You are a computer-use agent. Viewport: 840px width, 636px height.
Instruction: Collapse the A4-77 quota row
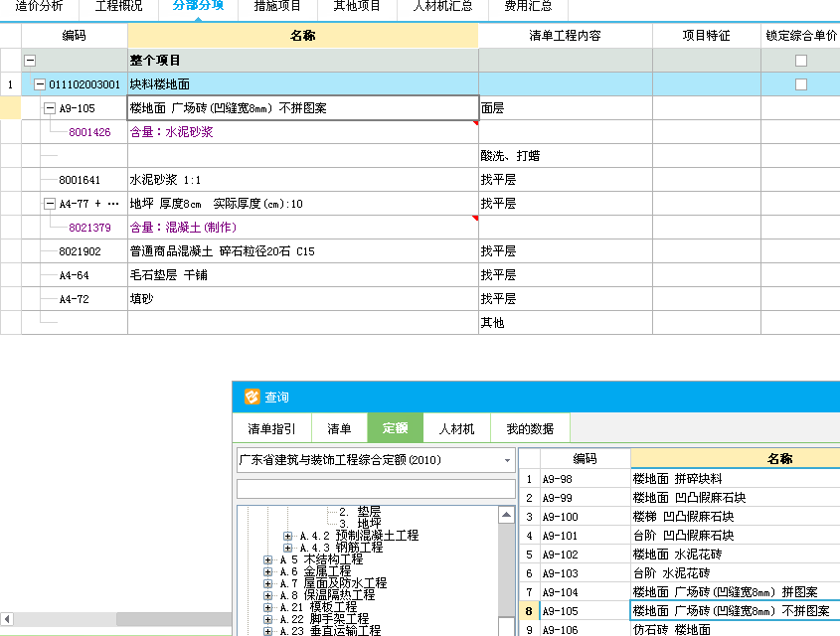(x=50, y=204)
